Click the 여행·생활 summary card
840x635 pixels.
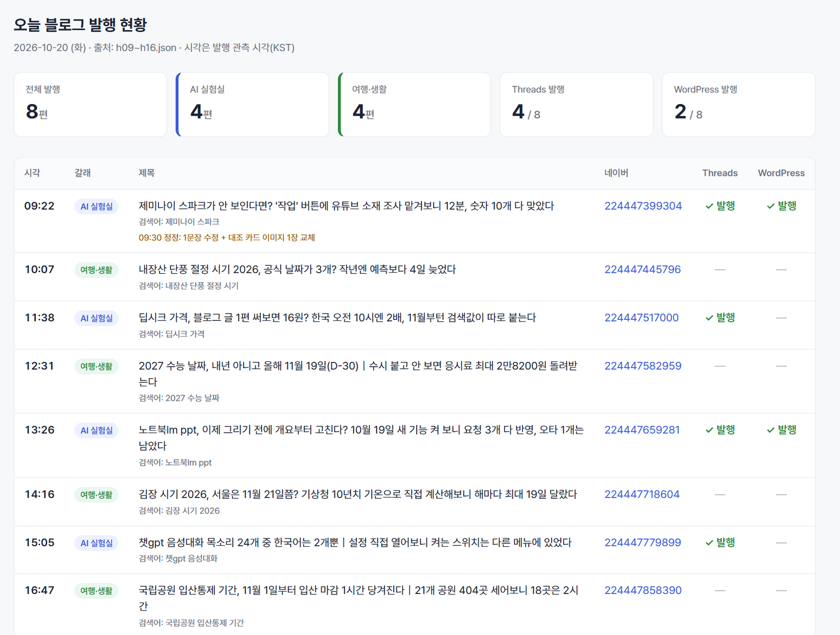415,105
